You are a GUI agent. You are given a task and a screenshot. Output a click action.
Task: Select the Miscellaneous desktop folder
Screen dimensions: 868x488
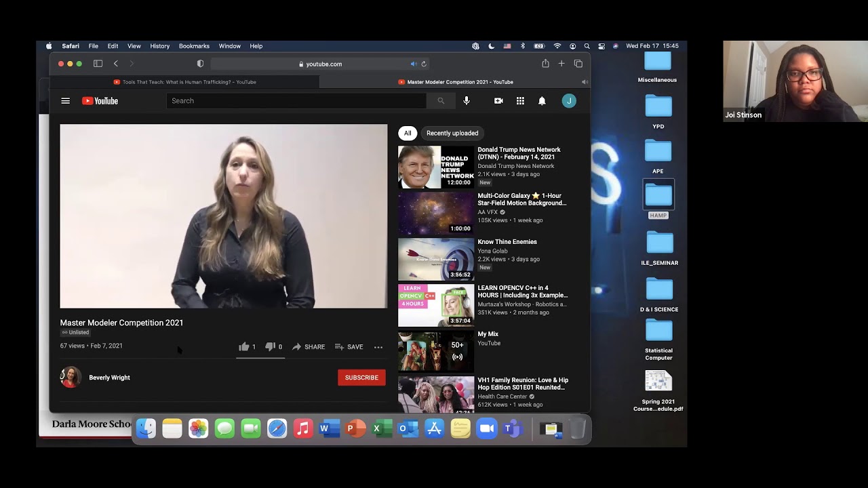657,67
